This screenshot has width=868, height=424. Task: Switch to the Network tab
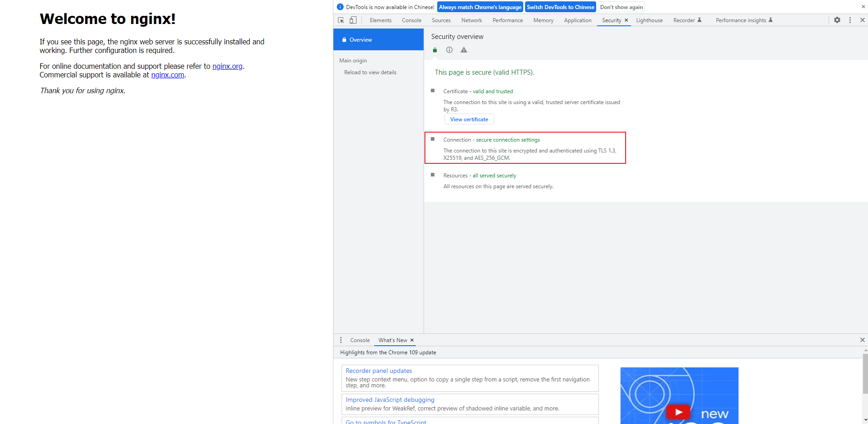(x=471, y=20)
